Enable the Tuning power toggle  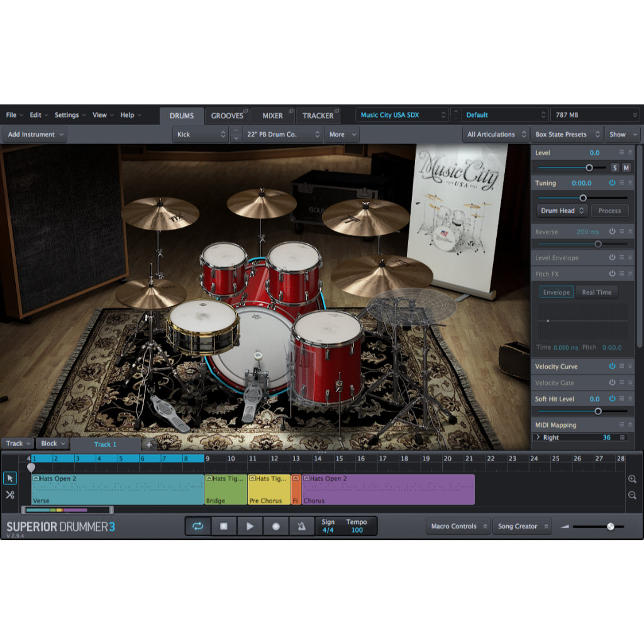[611, 183]
